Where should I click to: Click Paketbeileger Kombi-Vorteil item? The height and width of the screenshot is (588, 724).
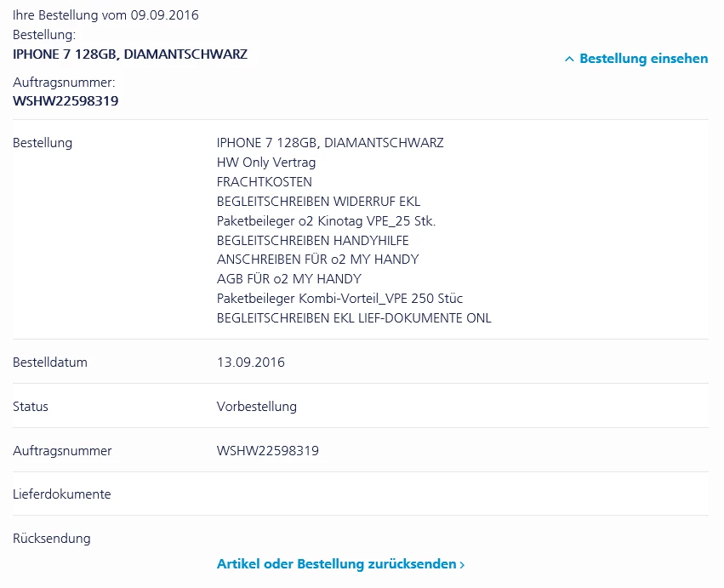(x=339, y=299)
